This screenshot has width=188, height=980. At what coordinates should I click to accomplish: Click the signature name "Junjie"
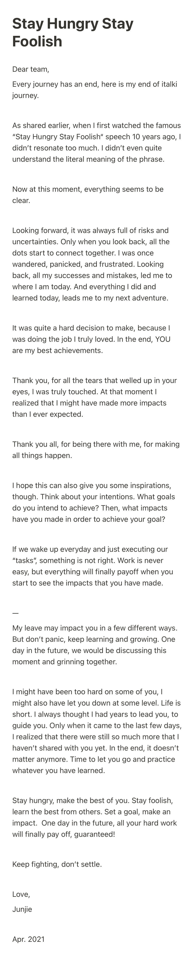coord(22,909)
